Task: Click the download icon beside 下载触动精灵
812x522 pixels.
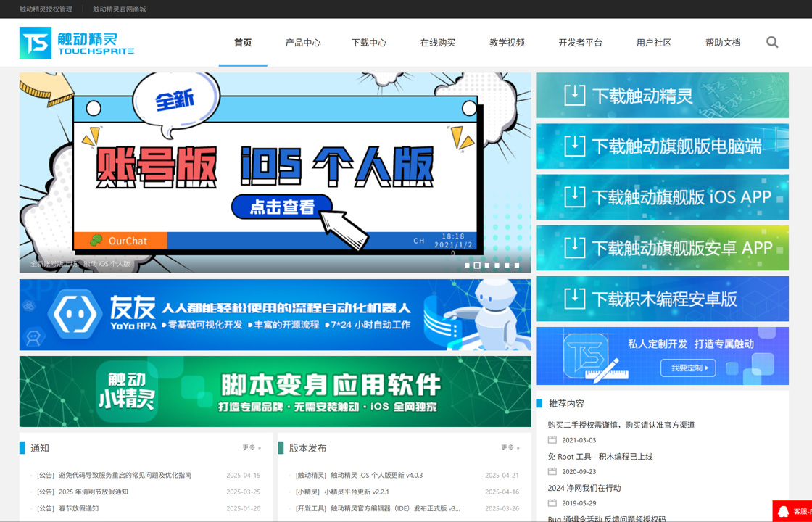Action: click(574, 95)
